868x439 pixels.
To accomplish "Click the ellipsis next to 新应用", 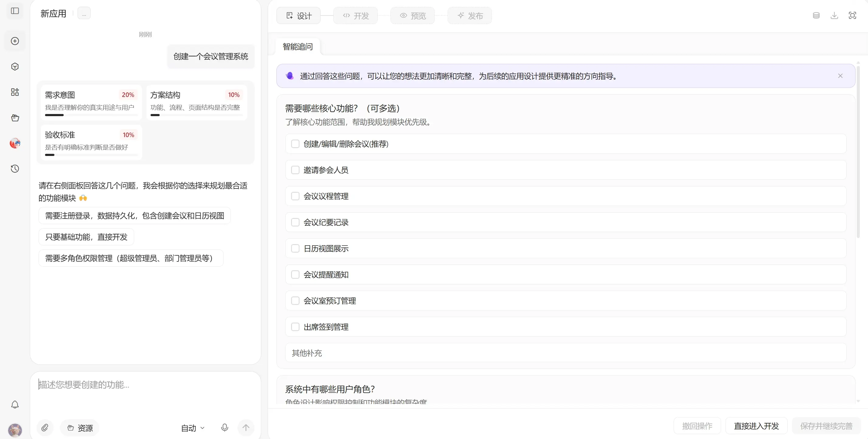I will pos(84,13).
